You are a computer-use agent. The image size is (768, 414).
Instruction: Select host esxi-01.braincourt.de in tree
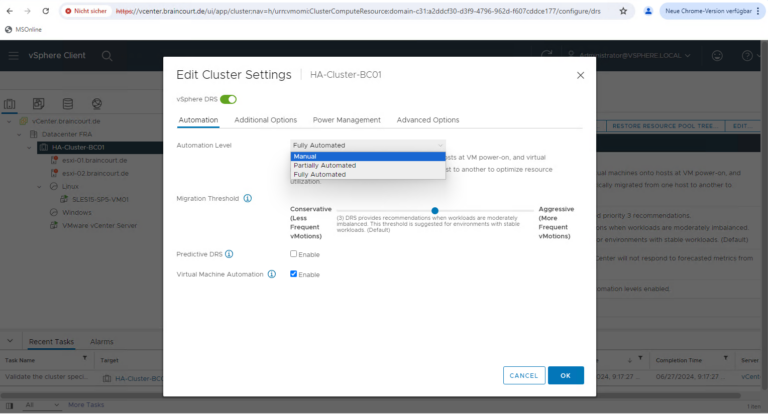pyautogui.click(x=95, y=160)
